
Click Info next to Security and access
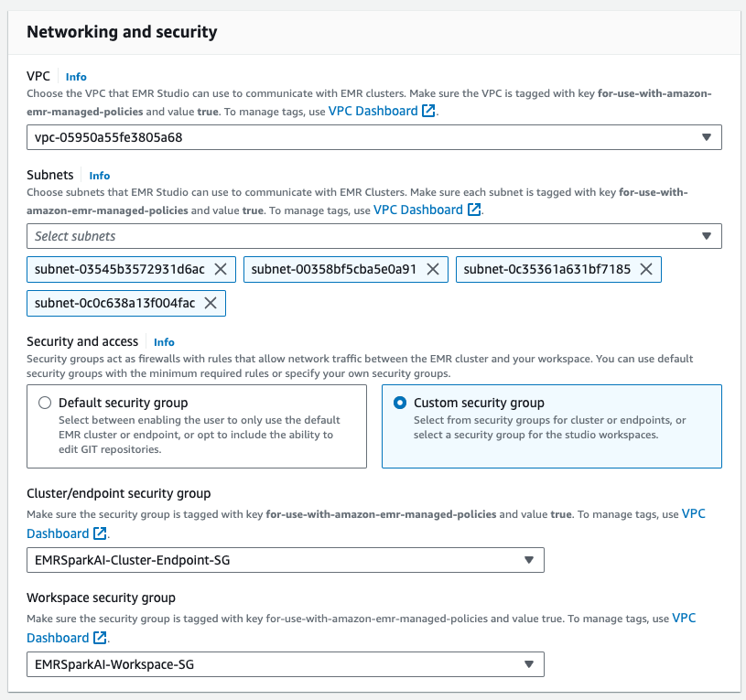pyautogui.click(x=164, y=342)
